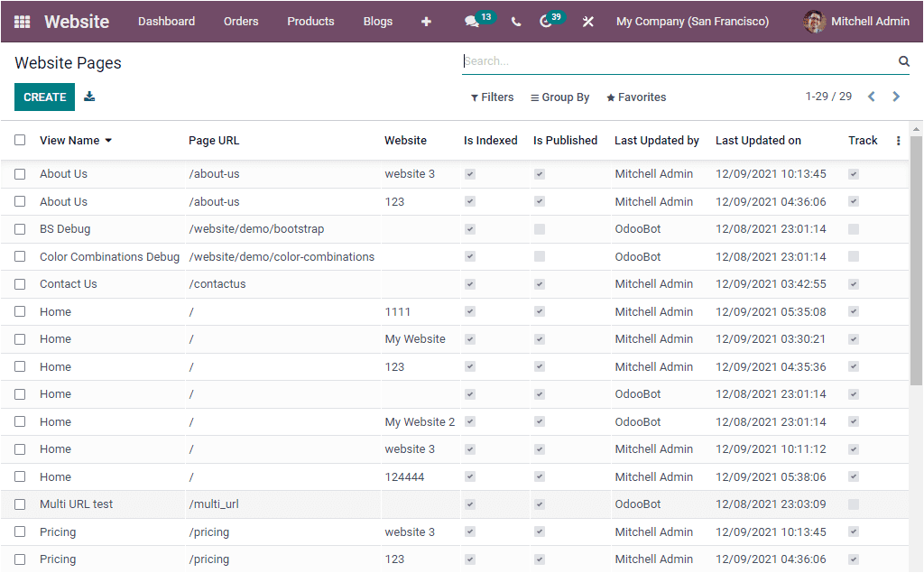Click inside the search field

(x=632, y=60)
